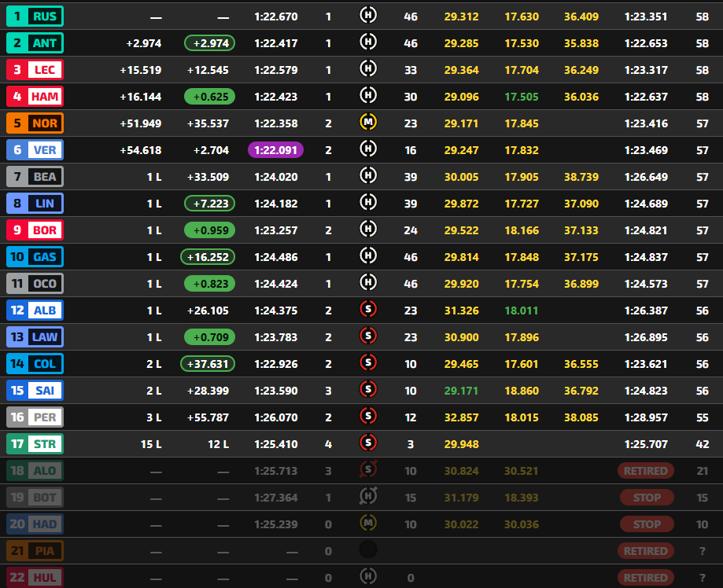Viewport: 723px width, 588px height.
Task: Select the ANT driver badge
Action: click(35, 43)
